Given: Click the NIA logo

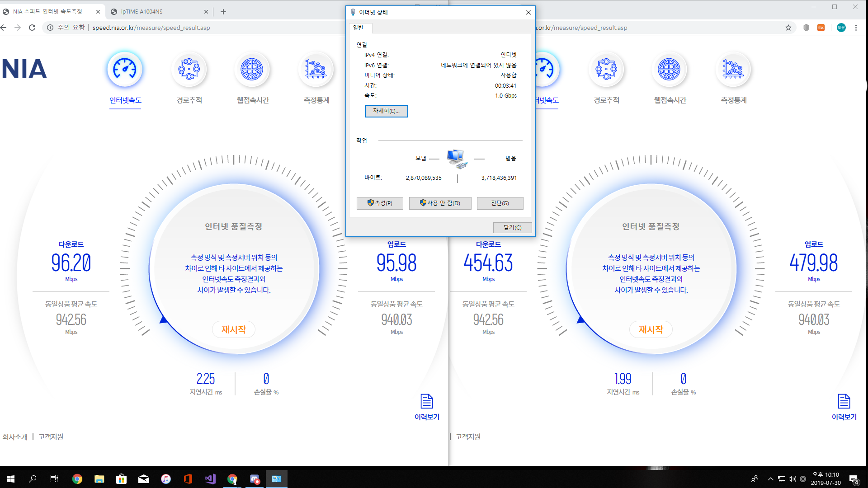Looking at the screenshot, I should (x=24, y=69).
